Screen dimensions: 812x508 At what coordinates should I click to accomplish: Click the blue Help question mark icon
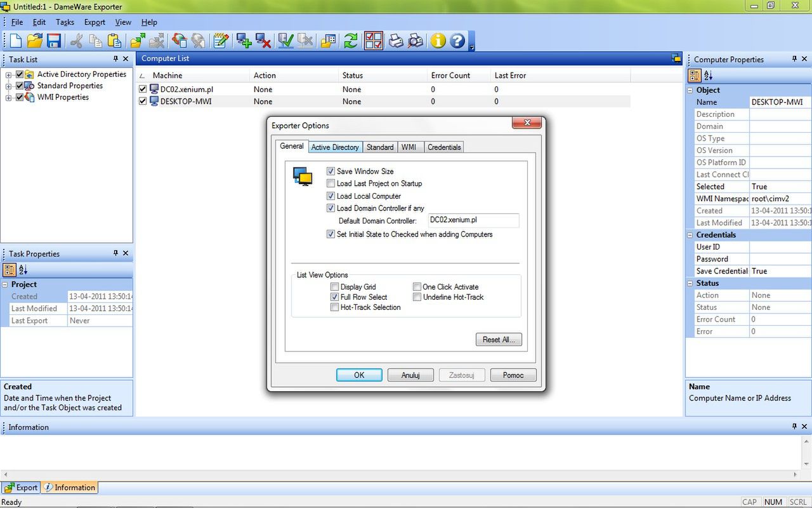pos(457,41)
